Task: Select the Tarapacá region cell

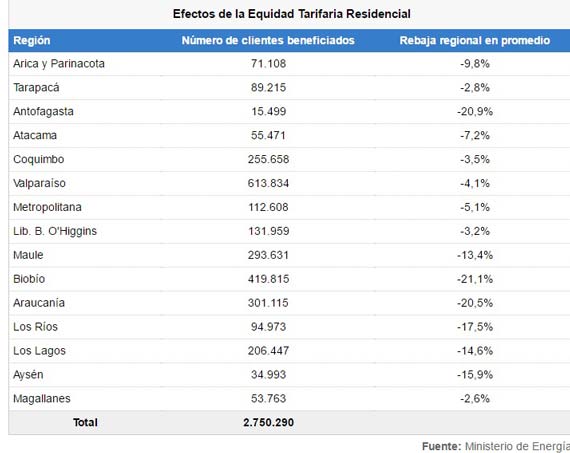Action: click(x=36, y=88)
